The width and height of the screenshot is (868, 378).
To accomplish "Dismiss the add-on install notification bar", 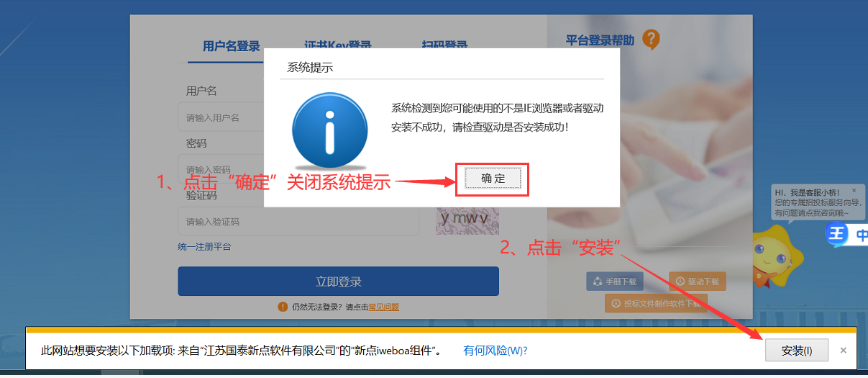I will [843, 351].
